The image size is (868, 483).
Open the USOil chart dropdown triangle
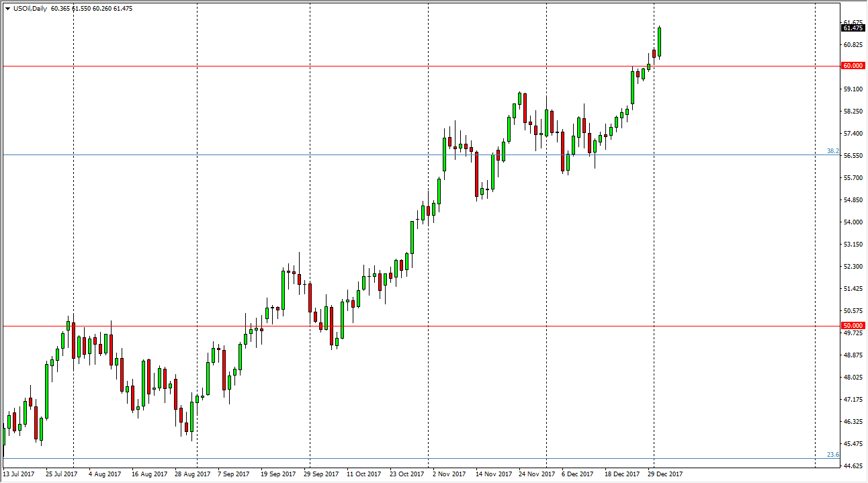(7, 9)
